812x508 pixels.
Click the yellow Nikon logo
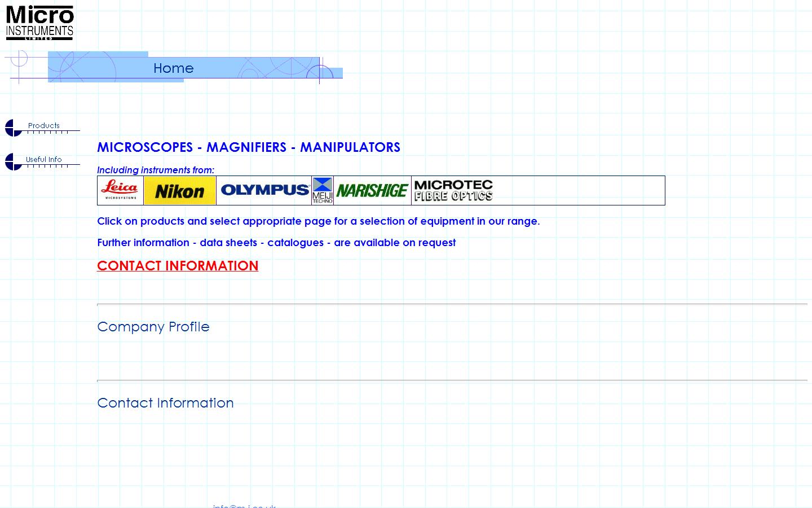[180, 191]
